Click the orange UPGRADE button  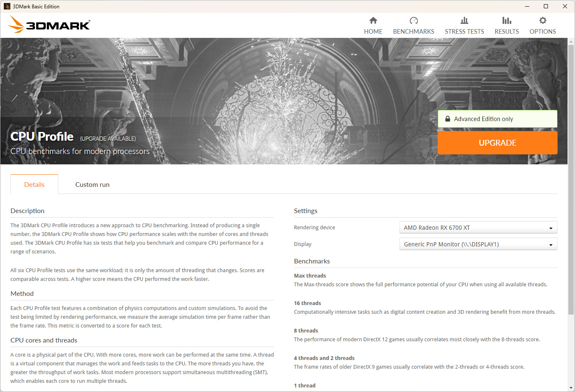point(497,143)
